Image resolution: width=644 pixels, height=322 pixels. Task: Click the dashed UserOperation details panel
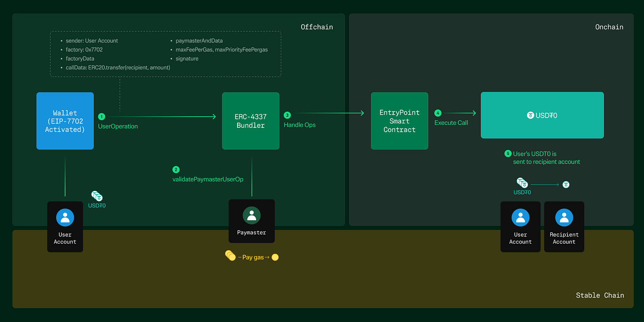click(x=166, y=54)
